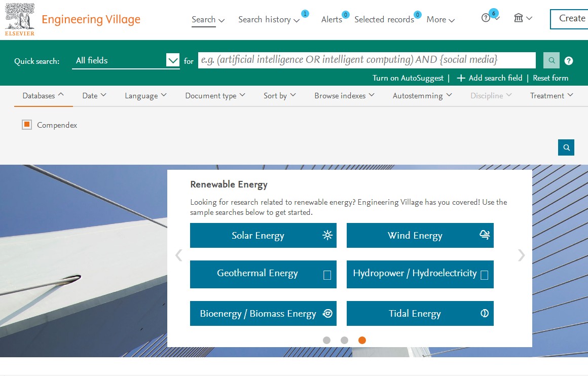588x376 pixels.
Task: Select the third orange carousel dot
Action: tap(362, 340)
